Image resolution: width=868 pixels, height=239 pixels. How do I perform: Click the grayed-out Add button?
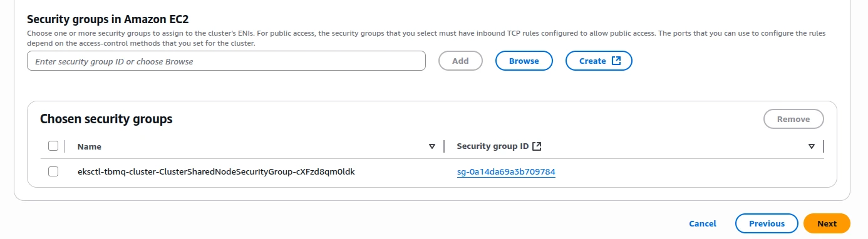[x=460, y=61]
